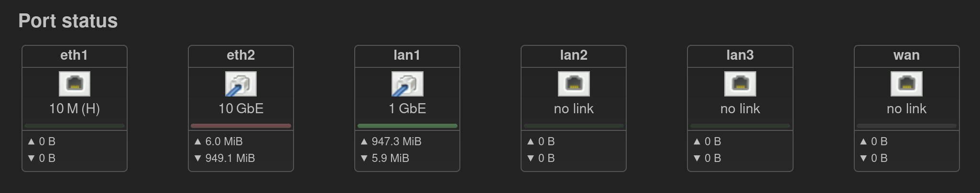This screenshot has width=980, height=193.
Task: Select the lan1 port name header
Action: 407,55
